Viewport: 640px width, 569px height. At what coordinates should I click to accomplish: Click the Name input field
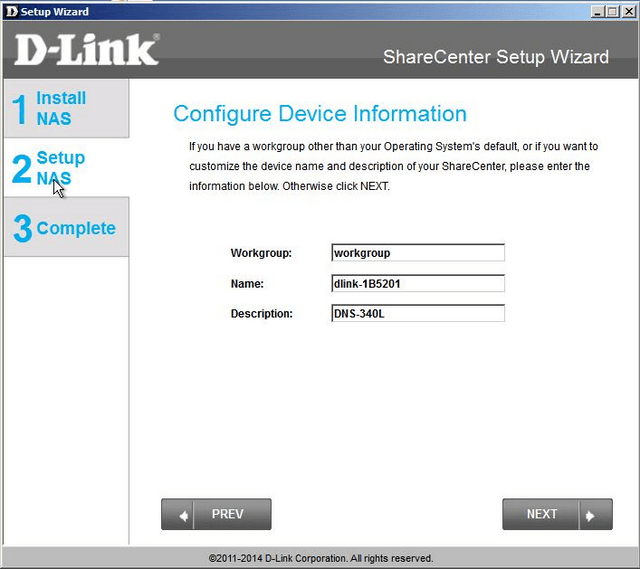tap(418, 283)
